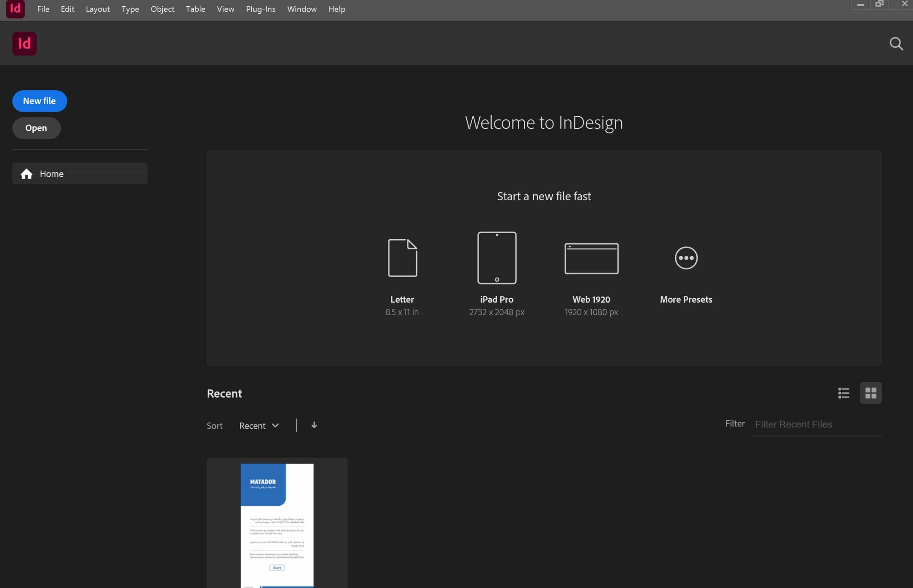
Task: Open the Plug-Ins menu
Action: tap(261, 9)
